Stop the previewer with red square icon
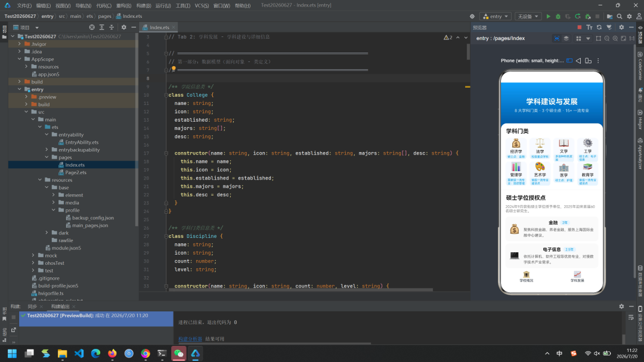 [x=579, y=27]
